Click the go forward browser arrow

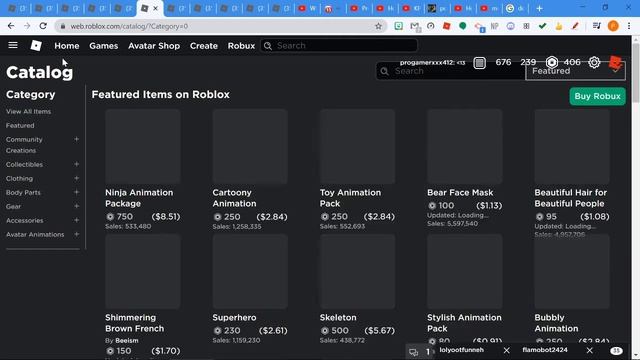tap(27, 26)
